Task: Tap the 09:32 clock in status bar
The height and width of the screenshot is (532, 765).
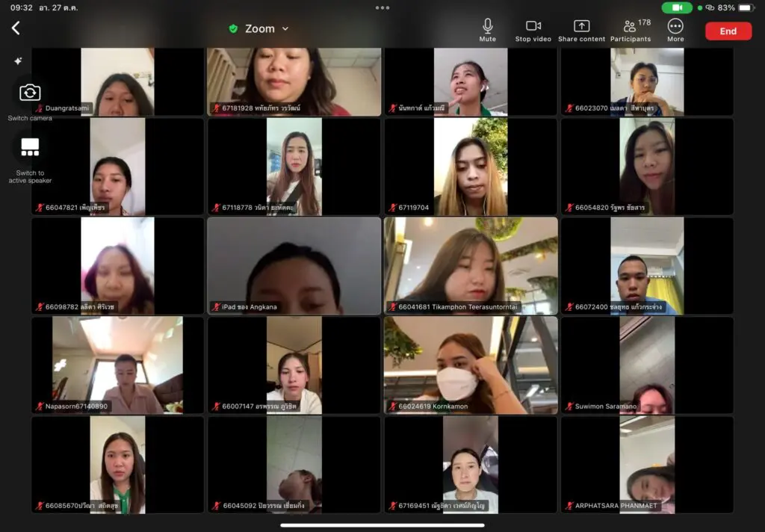Action: tap(22, 7)
